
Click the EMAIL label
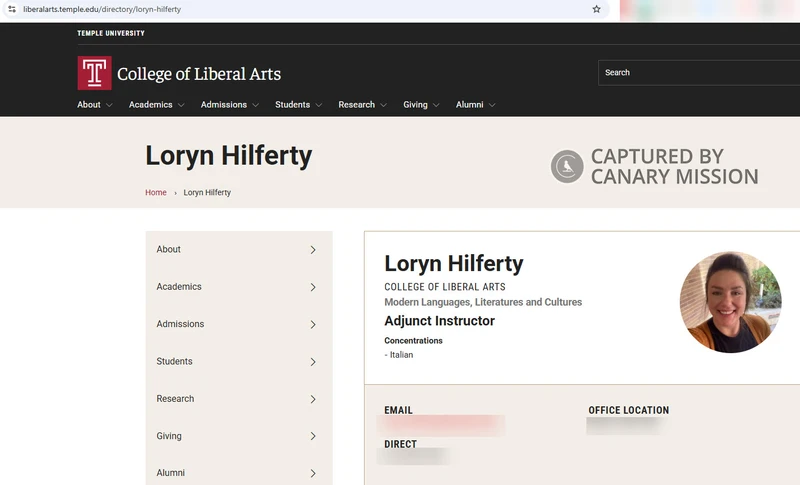pyautogui.click(x=398, y=410)
